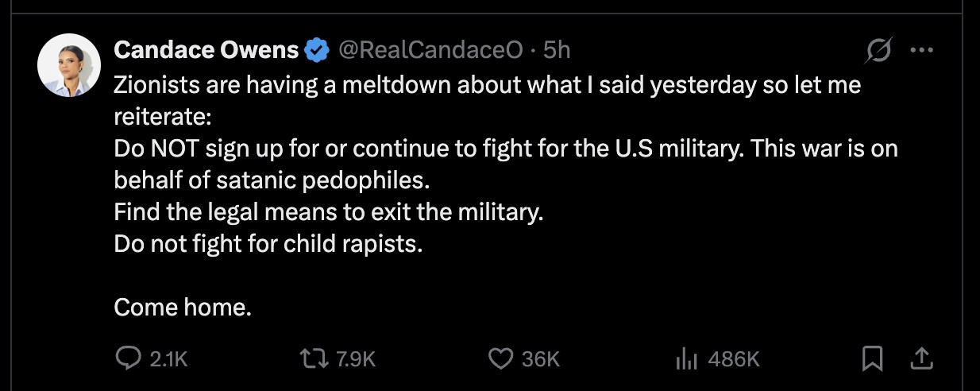Click the 7.9K repost count
Screen dimensions: 980x391
coord(356,360)
